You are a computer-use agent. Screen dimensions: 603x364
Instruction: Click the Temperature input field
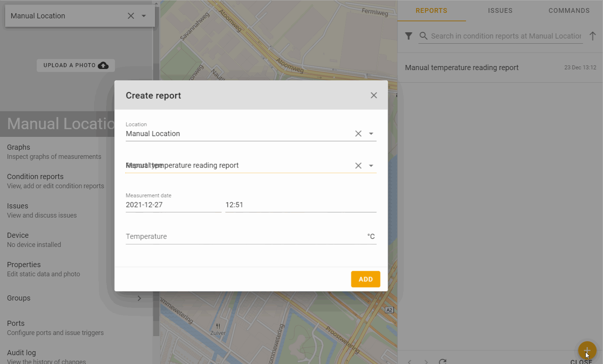(244, 237)
